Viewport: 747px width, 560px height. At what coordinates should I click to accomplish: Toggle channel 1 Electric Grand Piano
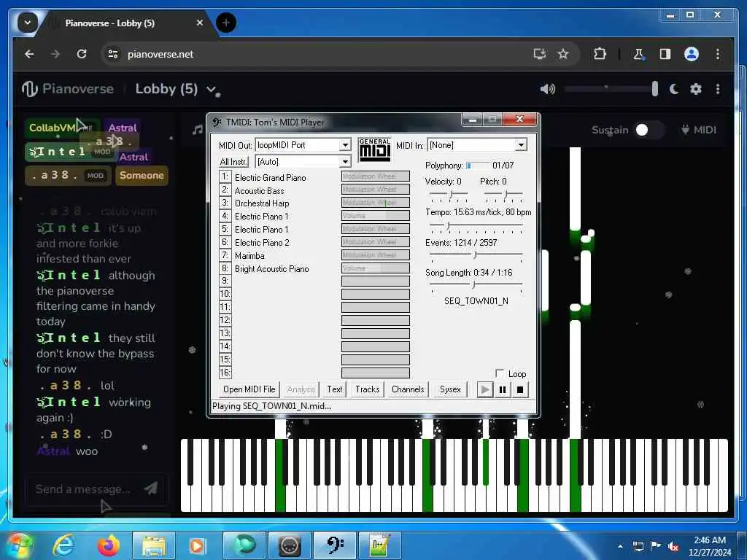point(225,176)
